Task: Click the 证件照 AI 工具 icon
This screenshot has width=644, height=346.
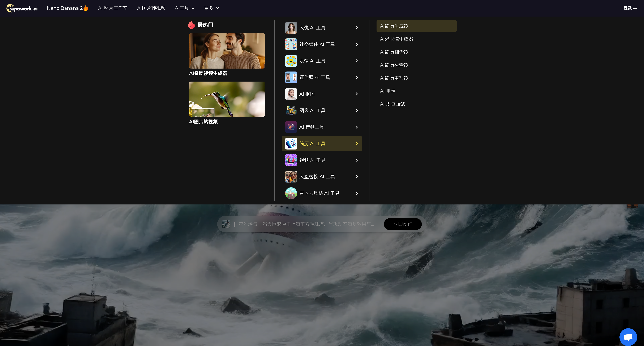Action: 291,77
